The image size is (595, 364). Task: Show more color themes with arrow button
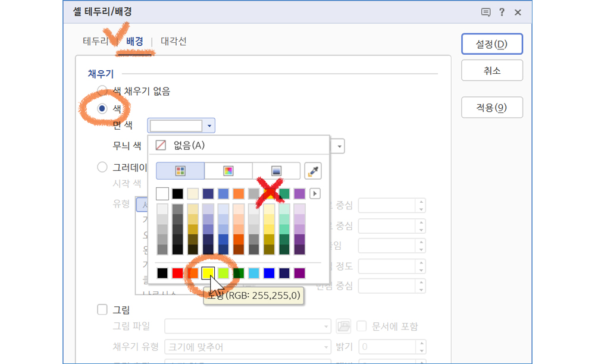coord(315,194)
